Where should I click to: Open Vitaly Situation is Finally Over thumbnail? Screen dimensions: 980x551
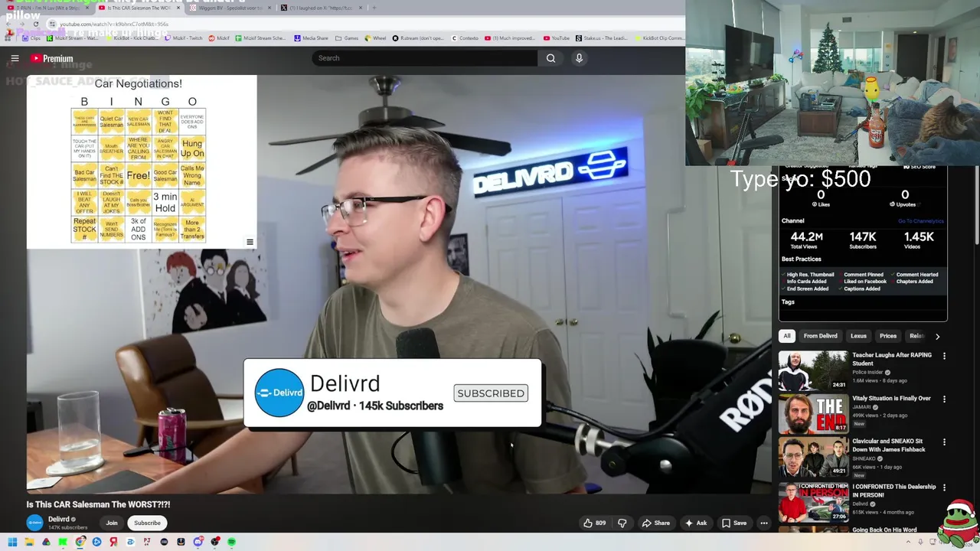[x=813, y=414]
